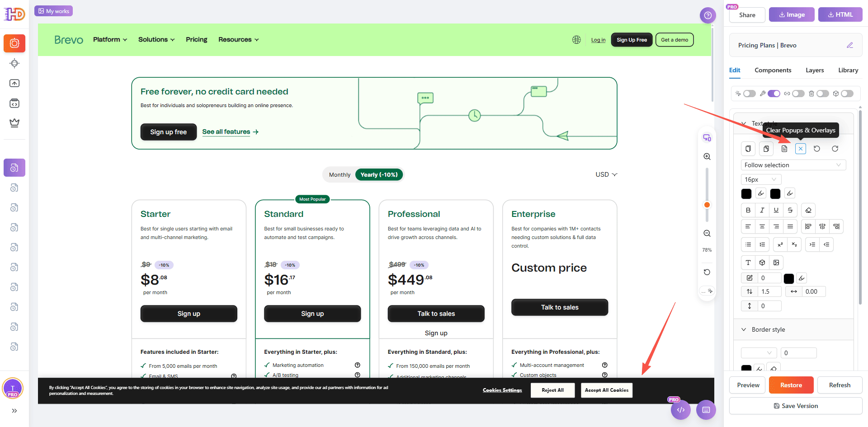868x427 pixels.
Task: Click the Undo icon in Text style panel
Action: 817,149
